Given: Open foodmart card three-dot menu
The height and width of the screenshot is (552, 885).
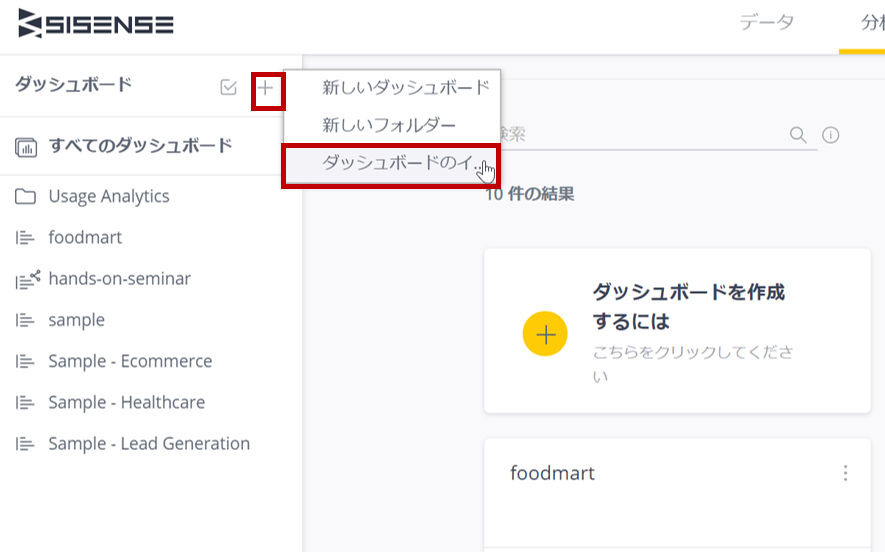Looking at the screenshot, I should (845, 473).
